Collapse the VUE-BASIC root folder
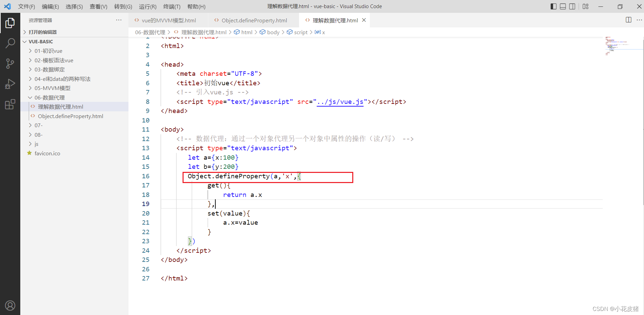This screenshot has height=315, width=644. click(74, 42)
